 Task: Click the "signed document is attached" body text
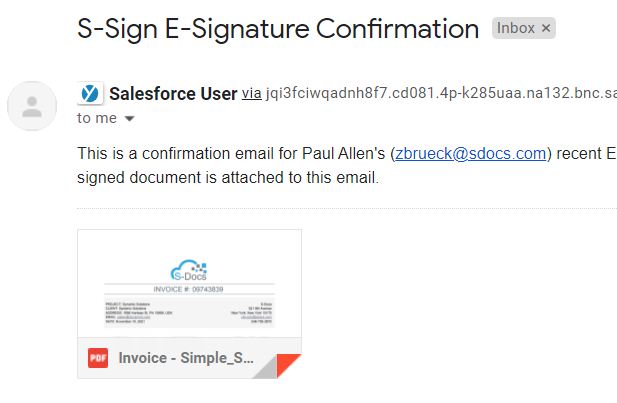pyautogui.click(x=228, y=177)
